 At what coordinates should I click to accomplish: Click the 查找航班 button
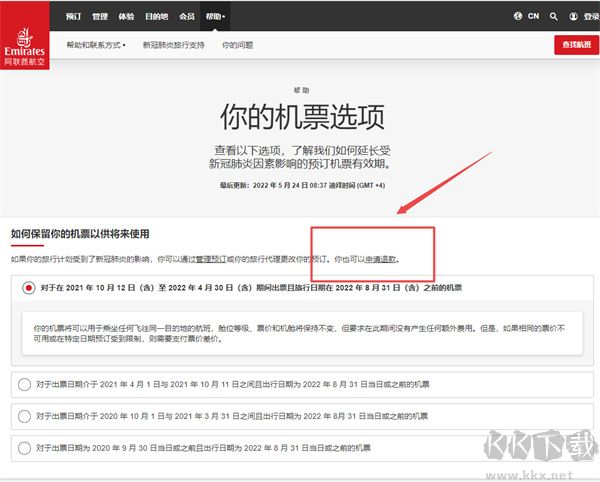(577, 44)
